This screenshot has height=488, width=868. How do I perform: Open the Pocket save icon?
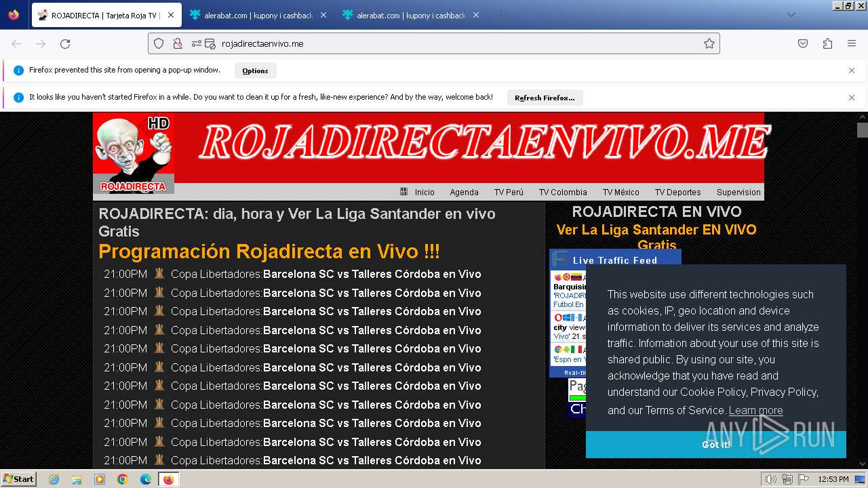(803, 43)
